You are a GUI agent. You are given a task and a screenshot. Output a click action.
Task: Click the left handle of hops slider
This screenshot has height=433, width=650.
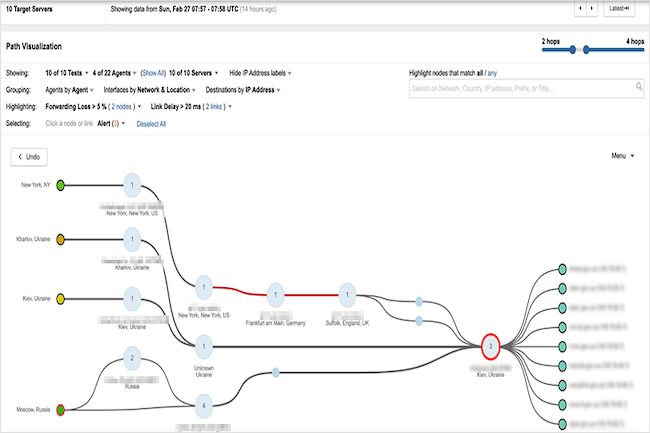(572, 49)
